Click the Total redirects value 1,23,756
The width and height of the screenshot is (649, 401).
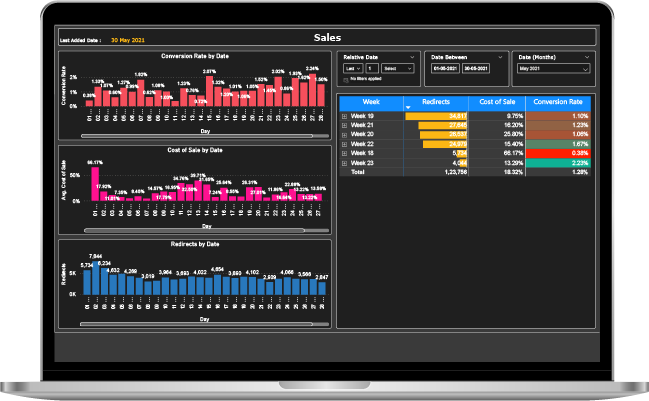456,172
